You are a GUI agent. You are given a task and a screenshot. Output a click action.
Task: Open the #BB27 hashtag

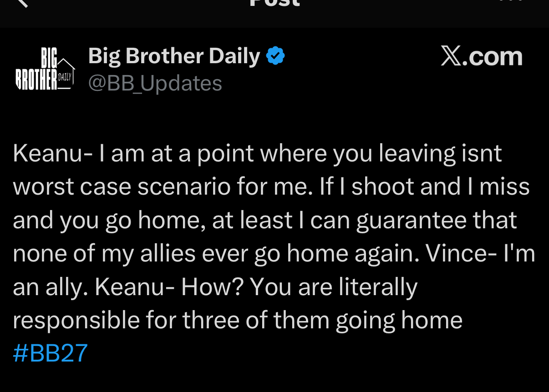[x=50, y=353]
